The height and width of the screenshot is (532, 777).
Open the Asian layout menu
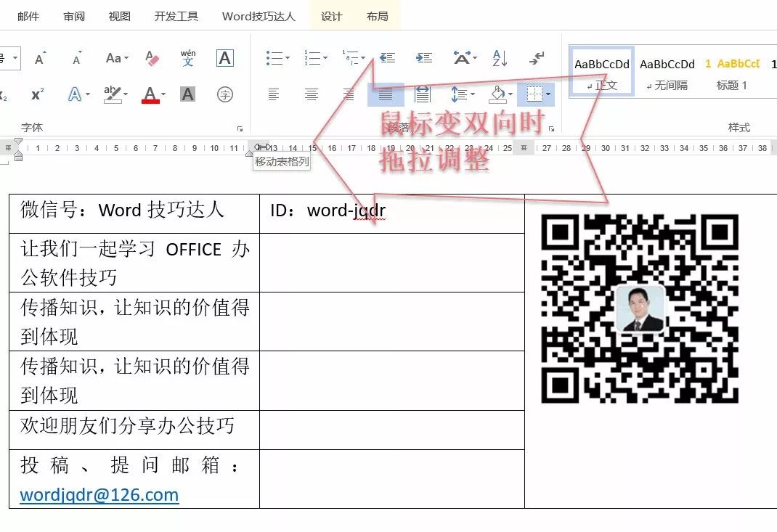[465, 58]
